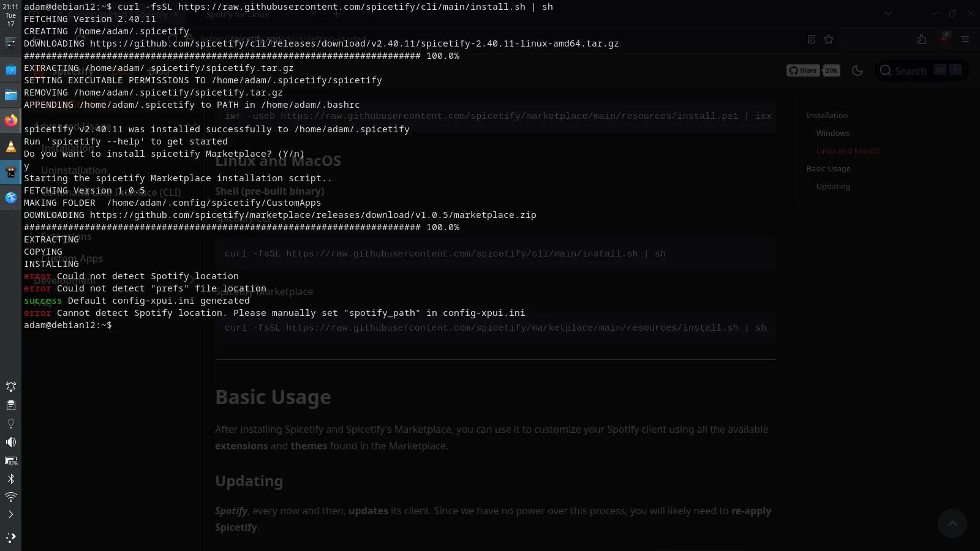Toggle dark mode moon icon on Spicetify site
This screenshot has height=551, width=980.
coord(858,70)
